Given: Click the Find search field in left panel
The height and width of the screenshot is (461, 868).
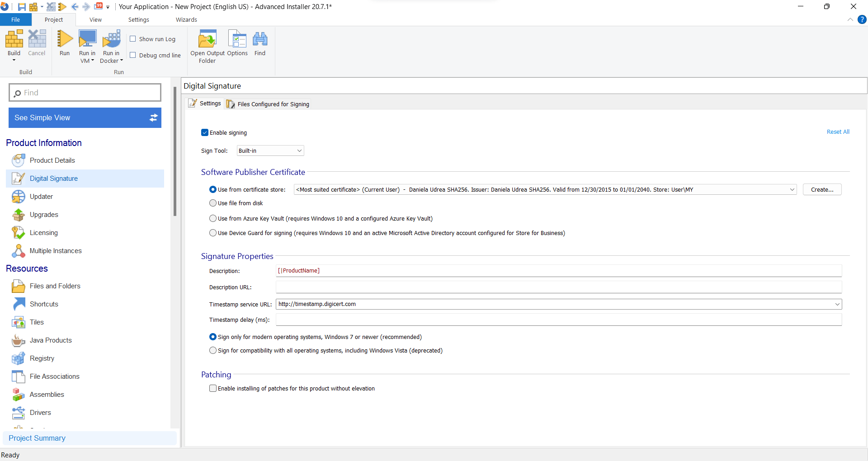Looking at the screenshot, I should [85, 93].
